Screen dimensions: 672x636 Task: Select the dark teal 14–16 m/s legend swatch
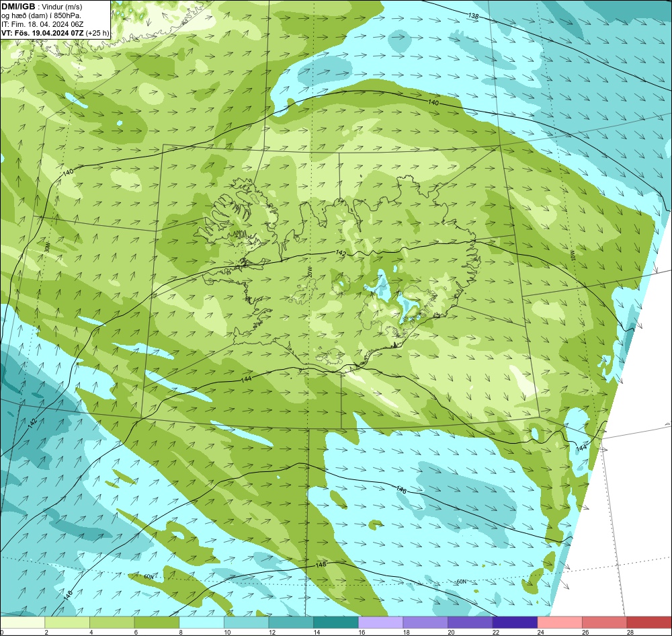point(335,623)
